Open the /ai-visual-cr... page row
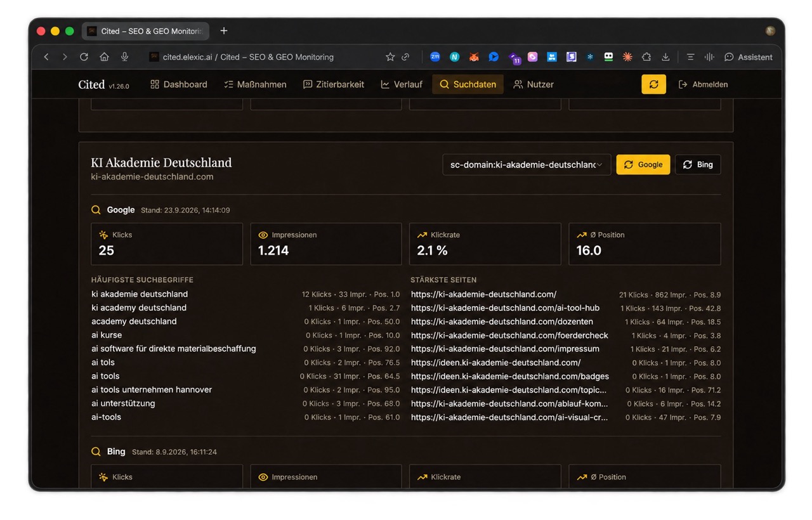Image resolution: width=812 pixels, height=520 pixels. 566,417
